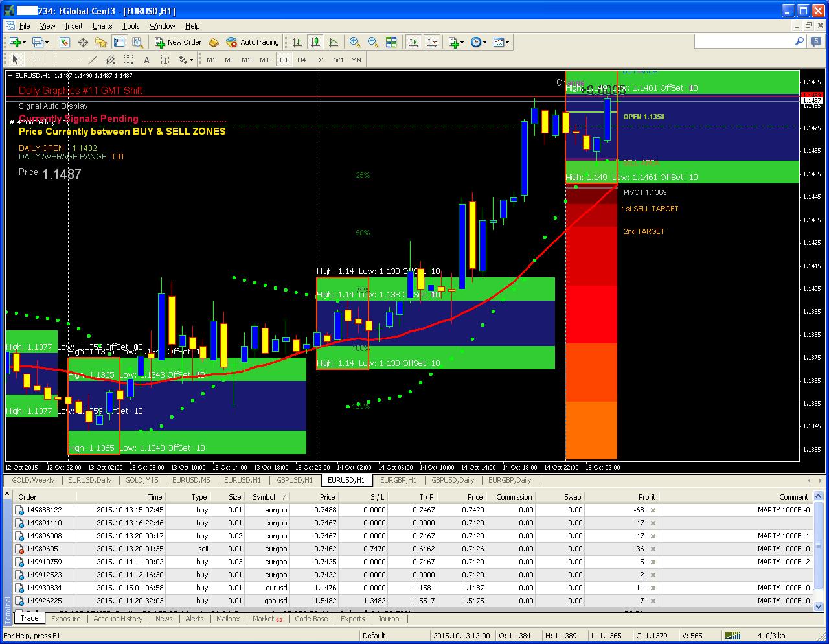Expand the Profiles dropdown arrow

tap(47, 43)
